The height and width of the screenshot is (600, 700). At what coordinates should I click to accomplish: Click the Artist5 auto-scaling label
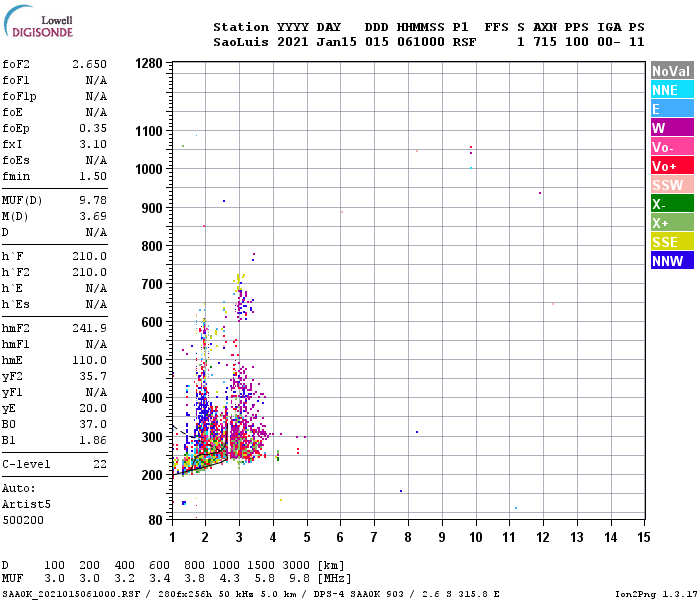(x=26, y=504)
